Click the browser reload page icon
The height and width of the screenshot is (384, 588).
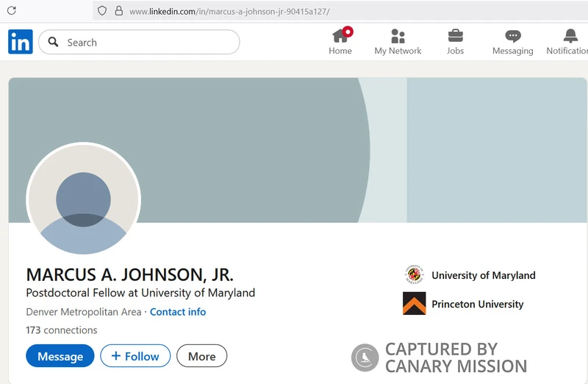[x=11, y=11]
